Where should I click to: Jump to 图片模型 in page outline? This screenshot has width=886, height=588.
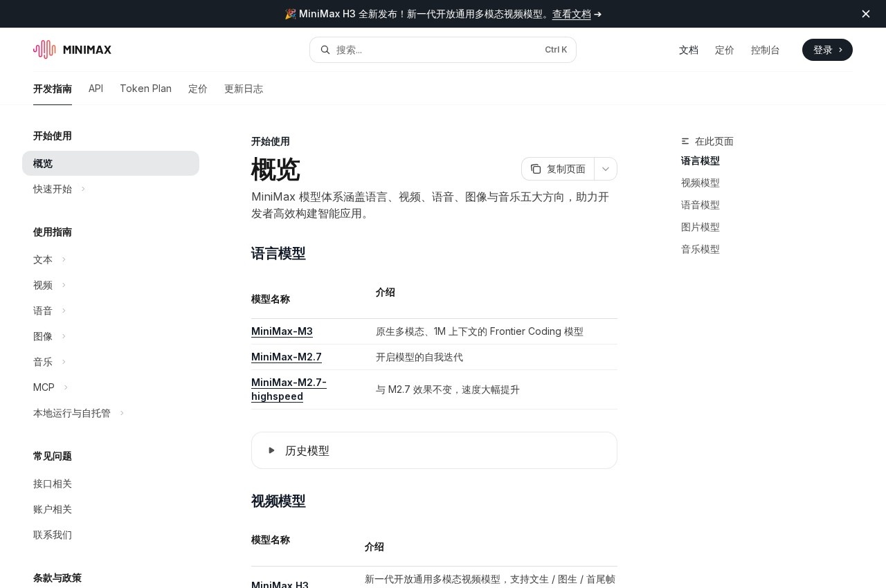click(700, 227)
